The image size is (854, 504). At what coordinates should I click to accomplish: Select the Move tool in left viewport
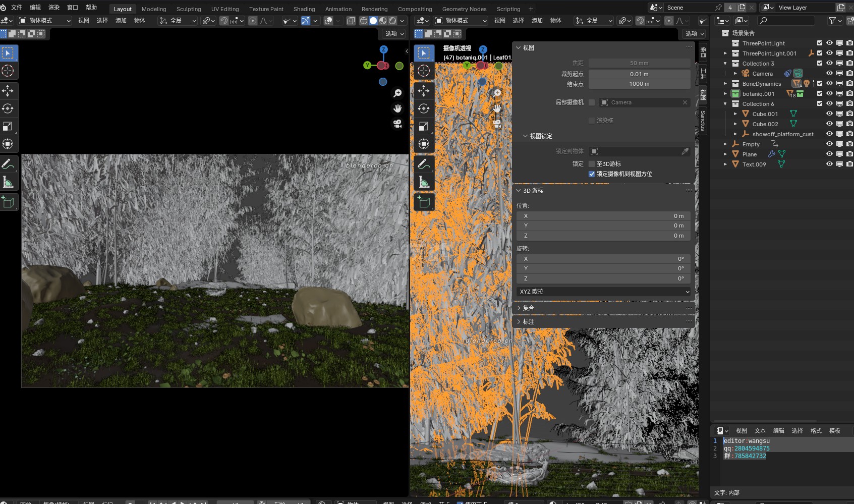(8, 91)
